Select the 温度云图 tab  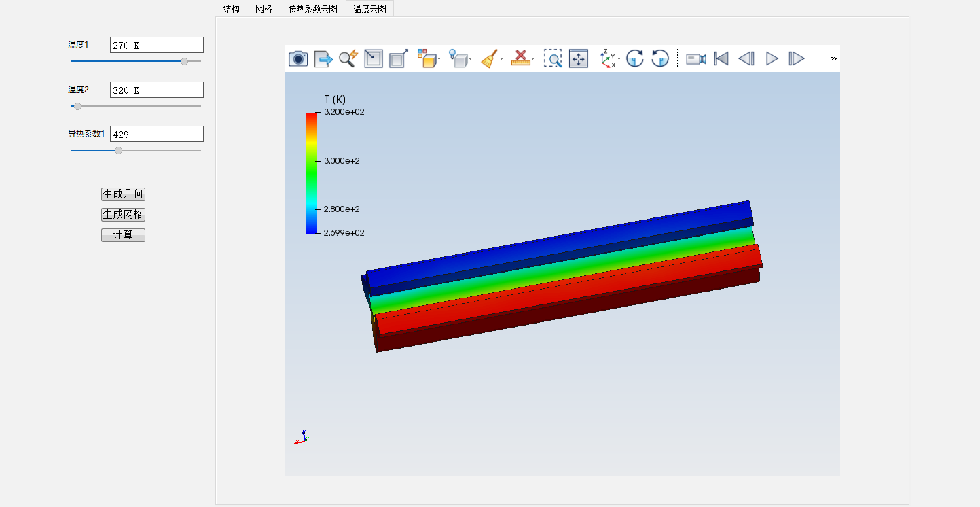pyautogui.click(x=369, y=9)
